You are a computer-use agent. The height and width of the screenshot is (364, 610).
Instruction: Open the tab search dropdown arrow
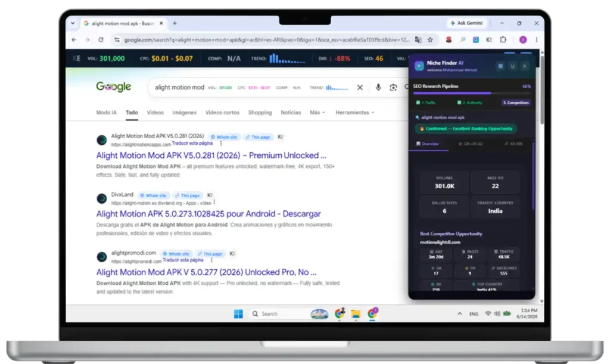pos(73,23)
